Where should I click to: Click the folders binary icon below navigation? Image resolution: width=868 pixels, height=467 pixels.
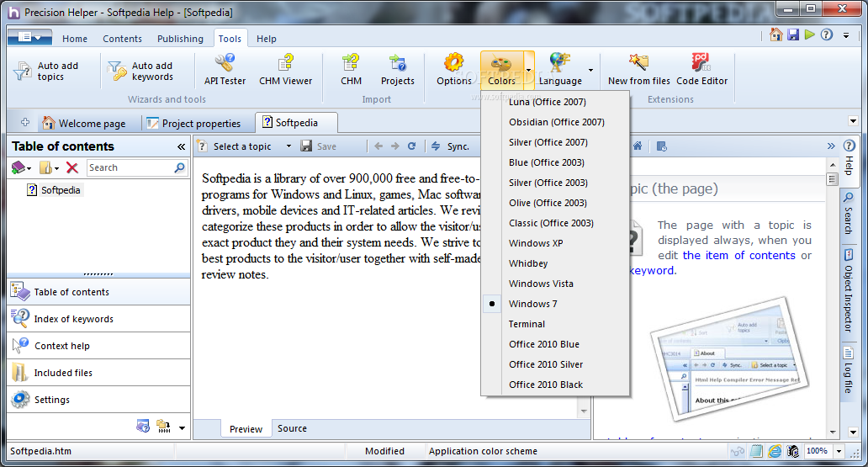click(x=163, y=426)
